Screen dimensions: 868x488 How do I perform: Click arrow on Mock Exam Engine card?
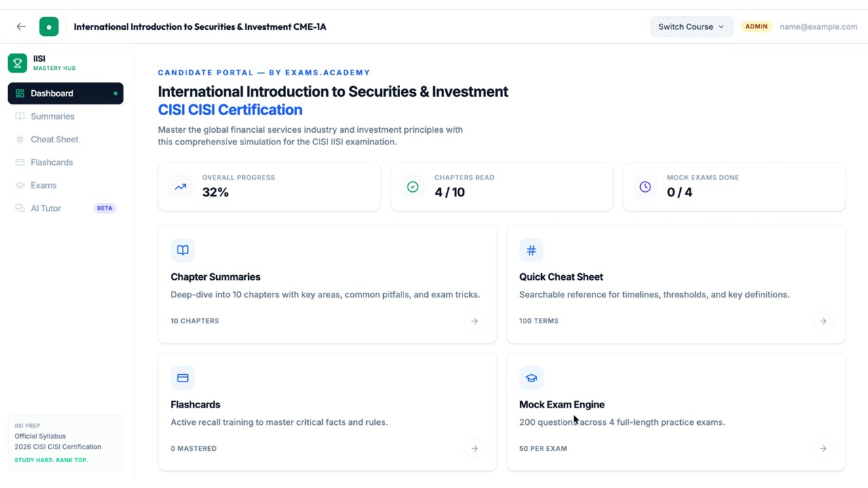pos(823,449)
